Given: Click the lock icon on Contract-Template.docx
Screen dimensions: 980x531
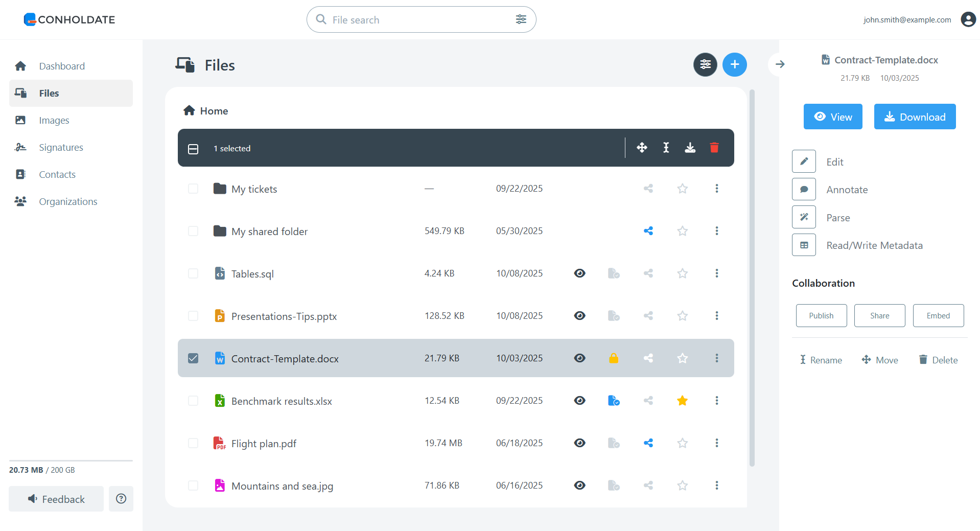Looking at the screenshot, I should pyautogui.click(x=614, y=358).
